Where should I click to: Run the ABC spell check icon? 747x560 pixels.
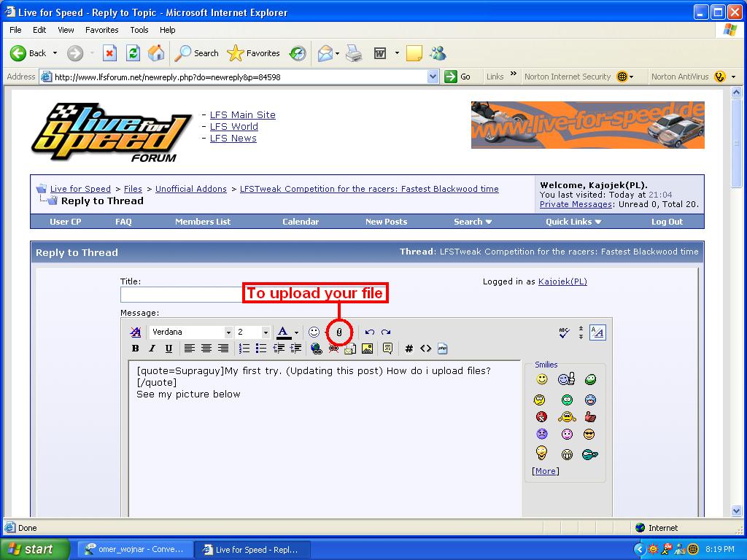coord(564,332)
